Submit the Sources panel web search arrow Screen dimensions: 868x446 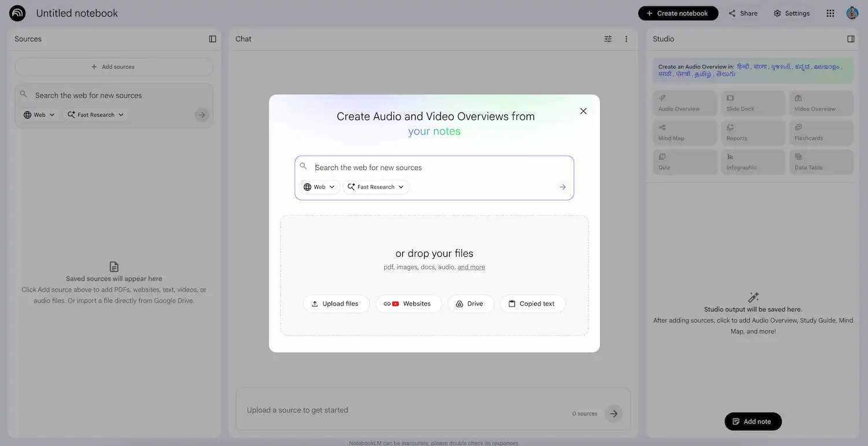pos(202,115)
